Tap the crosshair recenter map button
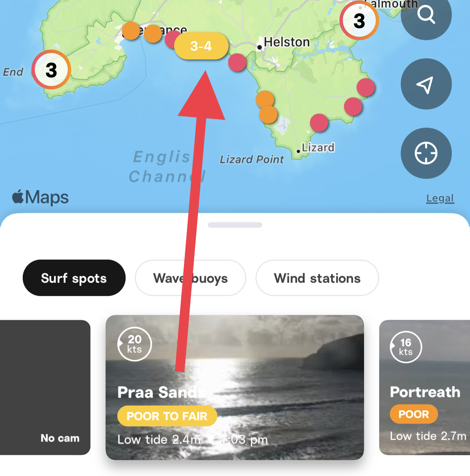Screen dimensions: 470x476 click(x=426, y=153)
